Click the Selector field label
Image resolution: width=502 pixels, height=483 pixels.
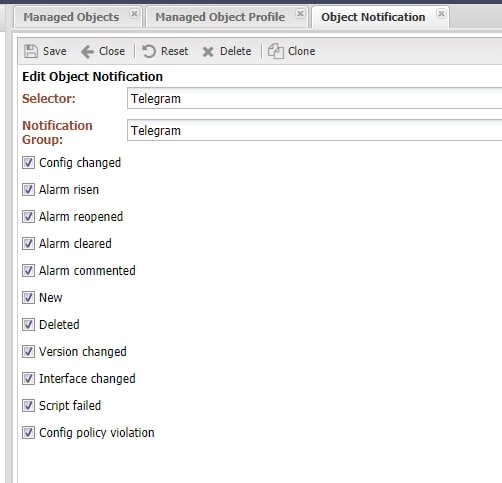coord(49,99)
